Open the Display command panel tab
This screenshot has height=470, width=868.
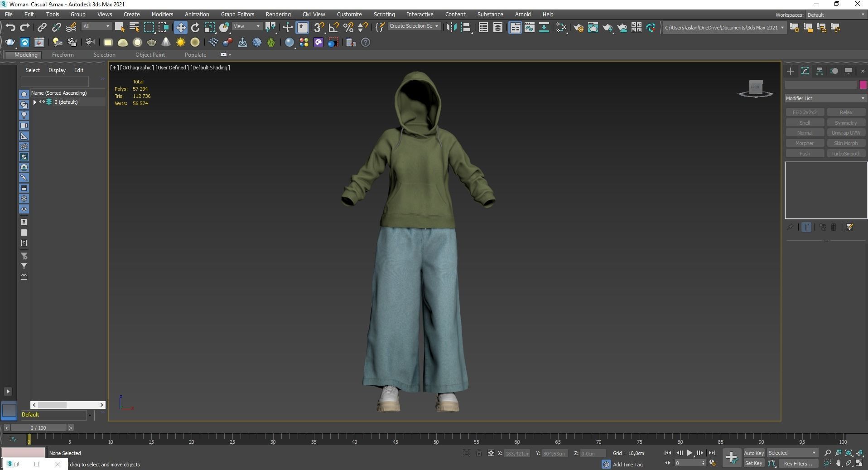(x=849, y=71)
